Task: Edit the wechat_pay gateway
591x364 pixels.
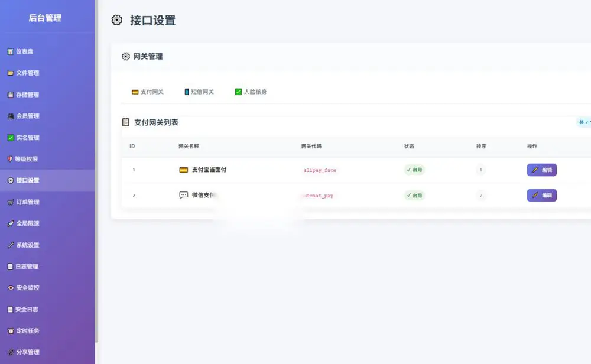Action: point(541,195)
